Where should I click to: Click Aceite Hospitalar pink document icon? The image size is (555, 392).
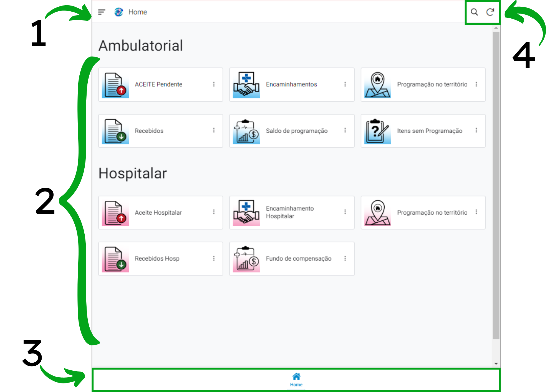click(115, 213)
